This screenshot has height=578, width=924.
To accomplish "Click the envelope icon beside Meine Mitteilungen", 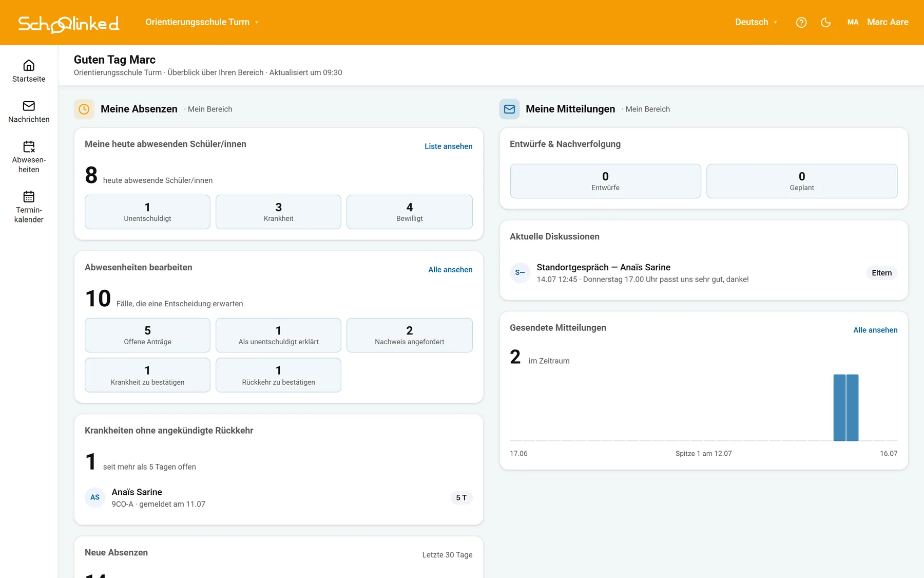I will tap(509, 109).
